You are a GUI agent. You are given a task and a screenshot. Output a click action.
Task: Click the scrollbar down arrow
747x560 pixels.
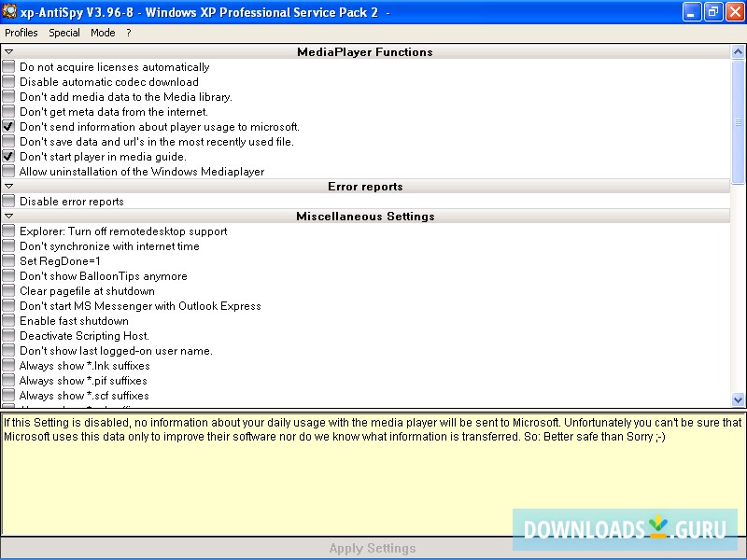[739, 399]
